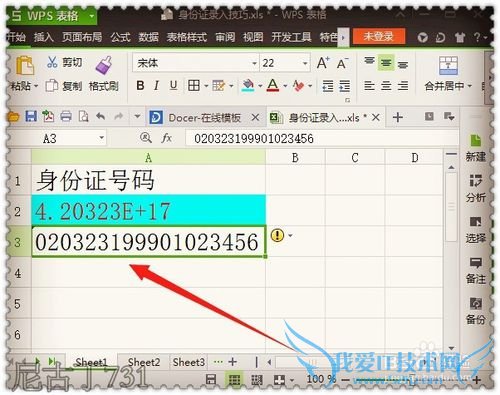Open the fill color dropdown arrow
The width and height of the screenshot is (500, 395).
(260, 86)
